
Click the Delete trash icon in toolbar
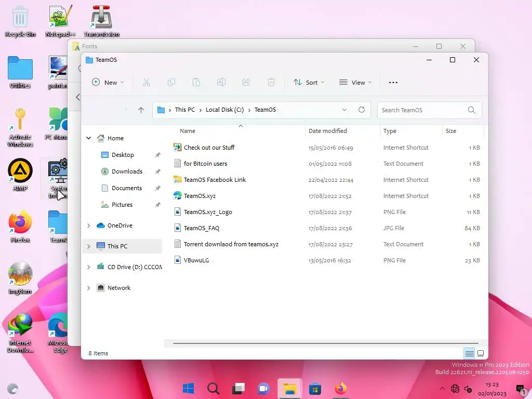(271, 82)
